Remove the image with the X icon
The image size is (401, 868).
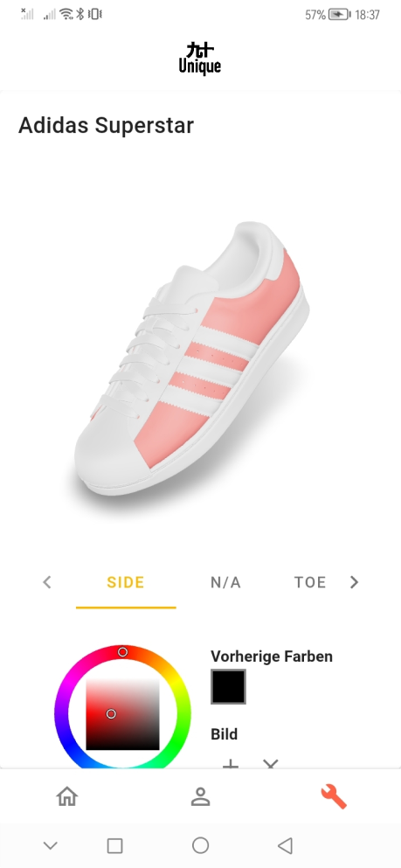point(271,765)
